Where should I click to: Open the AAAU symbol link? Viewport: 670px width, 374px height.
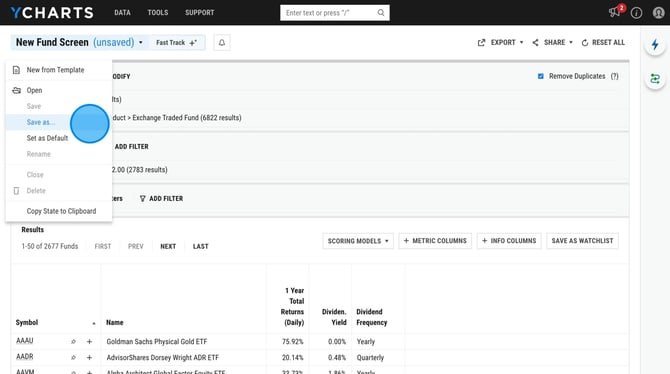(x=25, y=341)
